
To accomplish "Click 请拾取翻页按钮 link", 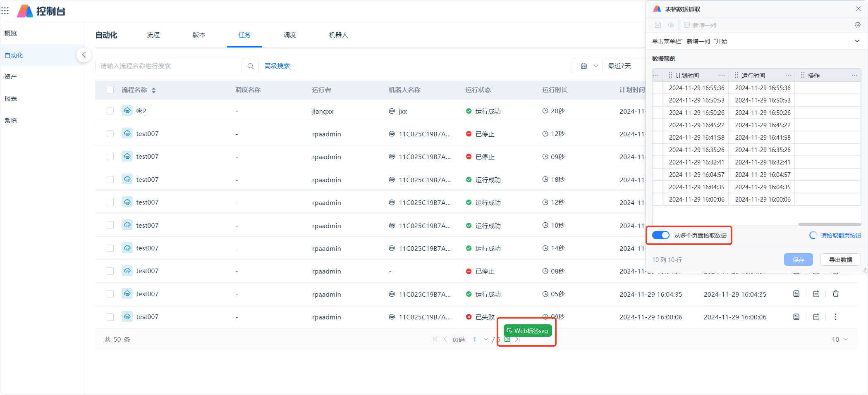I will pyautogui.click(x=841, y=236).
